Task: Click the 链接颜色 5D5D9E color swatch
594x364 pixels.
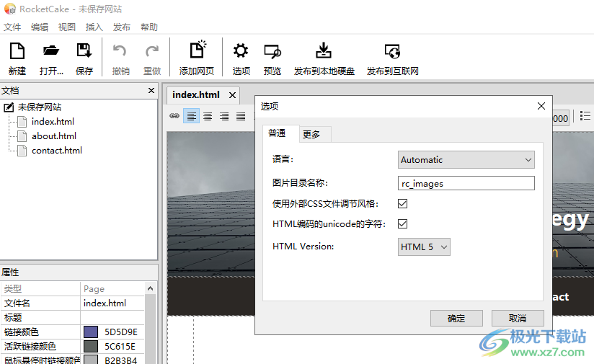Action: [91, 332]
